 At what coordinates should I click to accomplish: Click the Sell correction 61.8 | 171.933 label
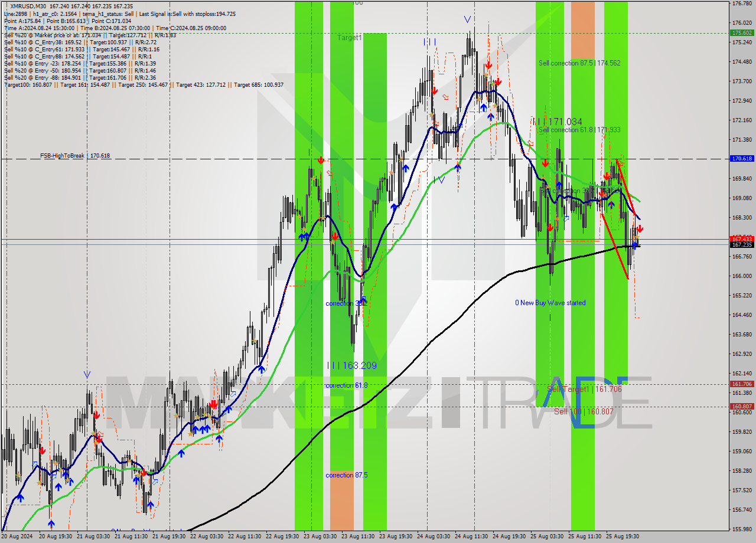pos(579,130)
